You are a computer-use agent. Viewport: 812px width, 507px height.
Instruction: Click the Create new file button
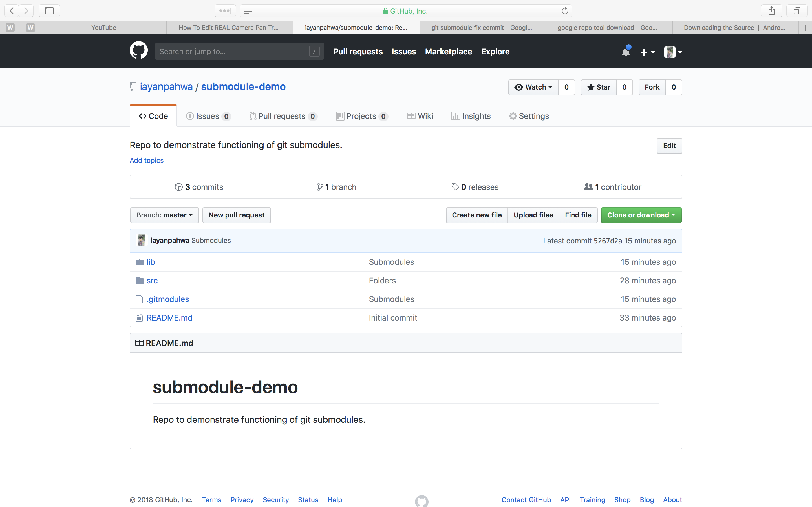[476, 215]
